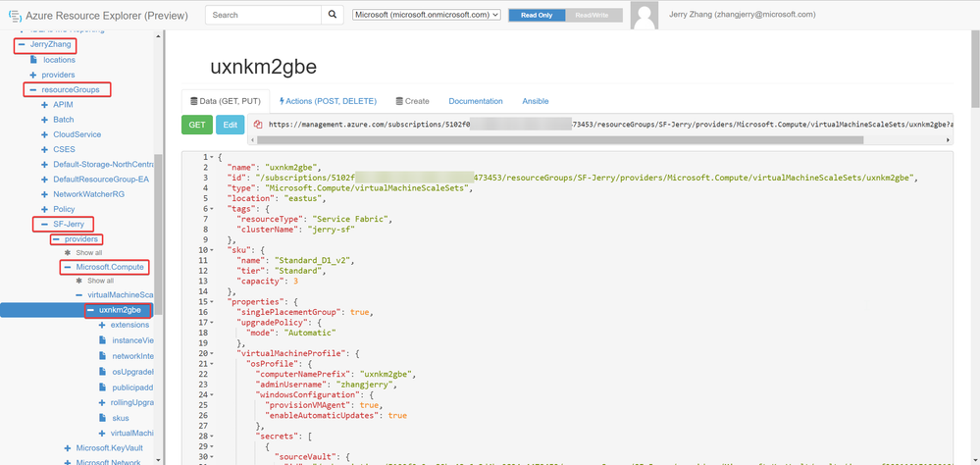
Task: Click into the Search field
Action: coord(263,15)
